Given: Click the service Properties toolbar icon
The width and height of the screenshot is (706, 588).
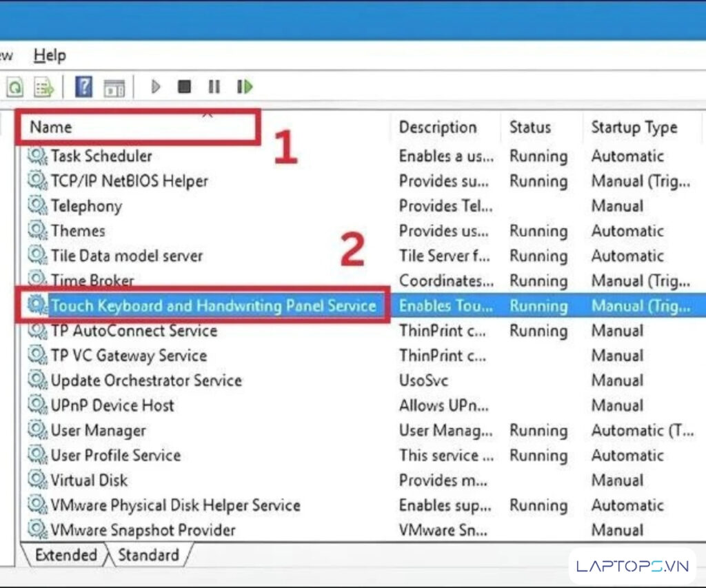Looking at the screenshot, I should click(x=114, y=87).
